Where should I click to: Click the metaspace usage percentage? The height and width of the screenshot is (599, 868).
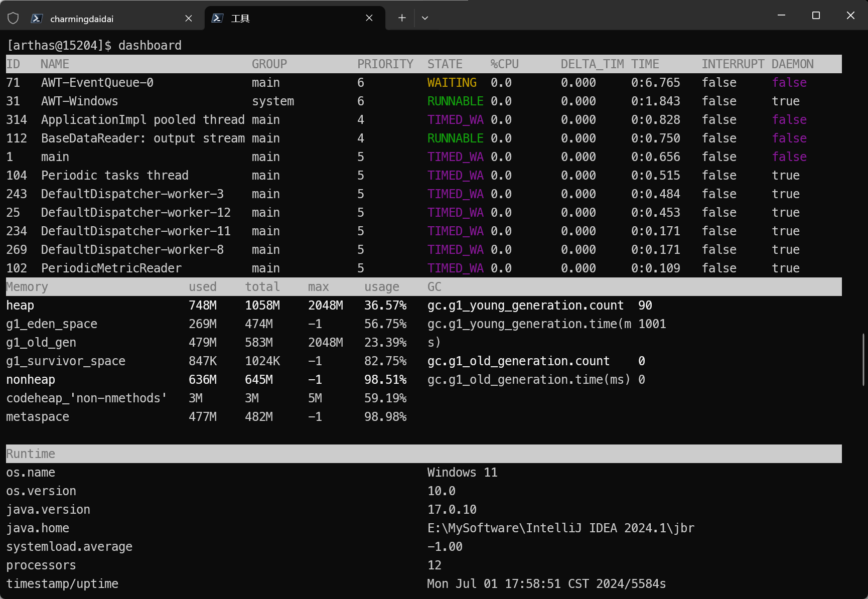pos(385,417)
